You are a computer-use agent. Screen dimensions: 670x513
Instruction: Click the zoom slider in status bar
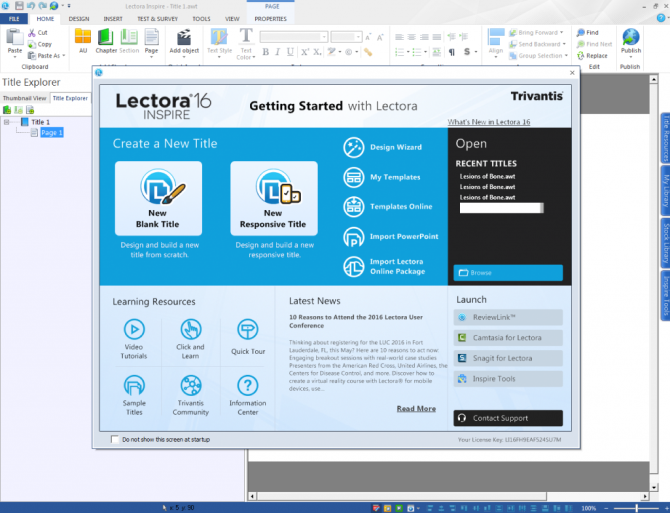coord(636,508)
